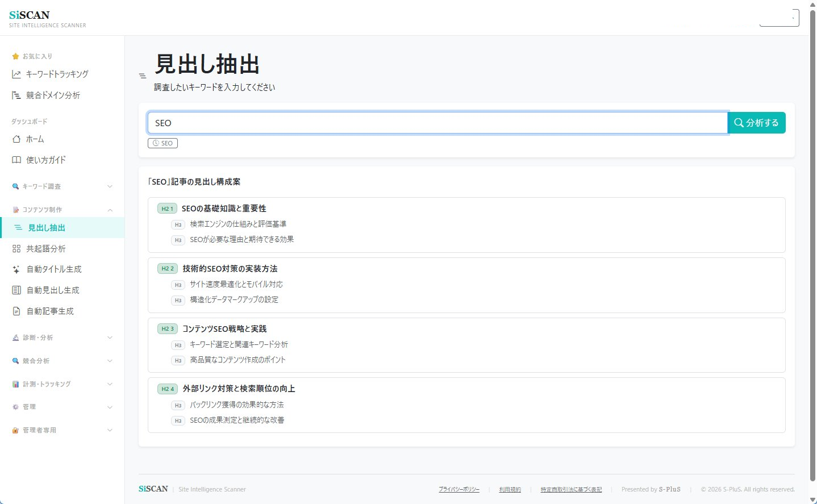Open 使い方ガイド via the book icon

[16, 160]
